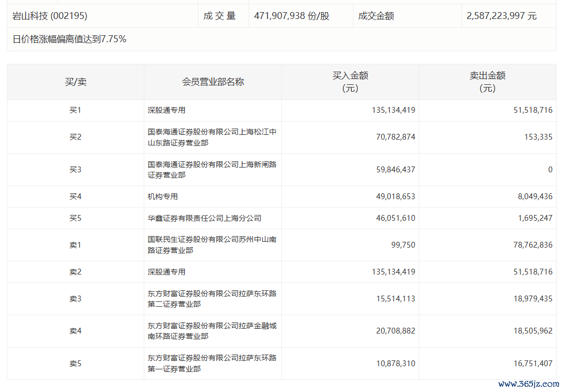This screenshot has width=563, height=392.
Task: Click 深股通专用 in the 卖2 row
Action: 166,272
